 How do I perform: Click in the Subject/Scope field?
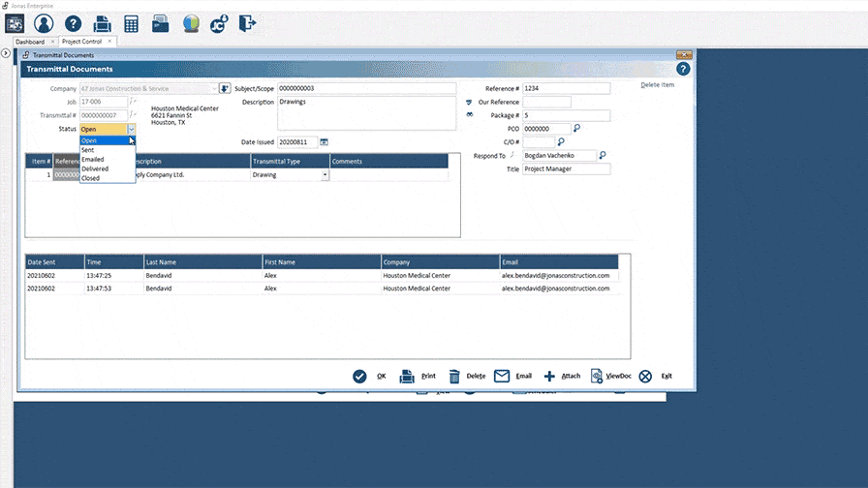[x=366, y=88]
